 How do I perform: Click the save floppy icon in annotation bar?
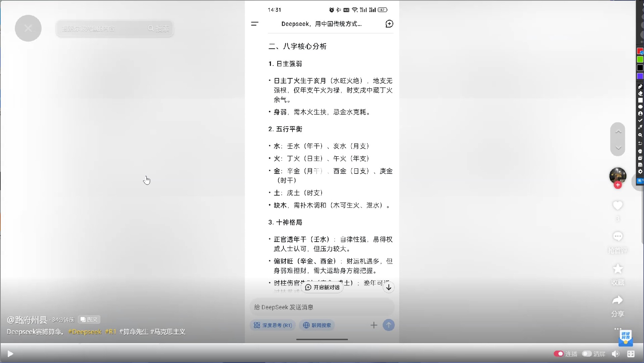tap(640, 165)
